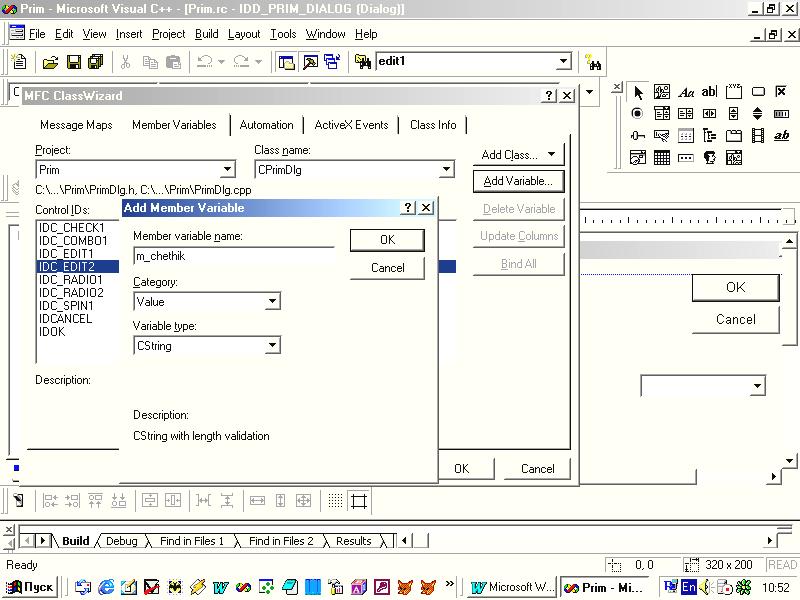The width and height of the screenshot is (800, 600).
Task: Select the Edit Box (ab|) control
Action: tap(709, 92)
